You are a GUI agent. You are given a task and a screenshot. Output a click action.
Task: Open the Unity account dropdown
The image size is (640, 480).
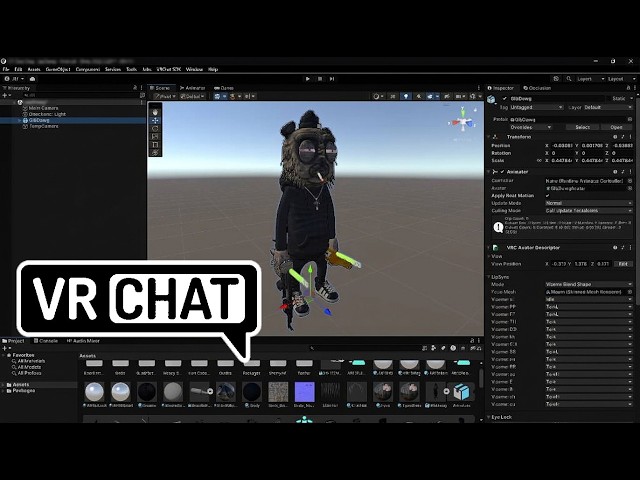tap(15, 79)
